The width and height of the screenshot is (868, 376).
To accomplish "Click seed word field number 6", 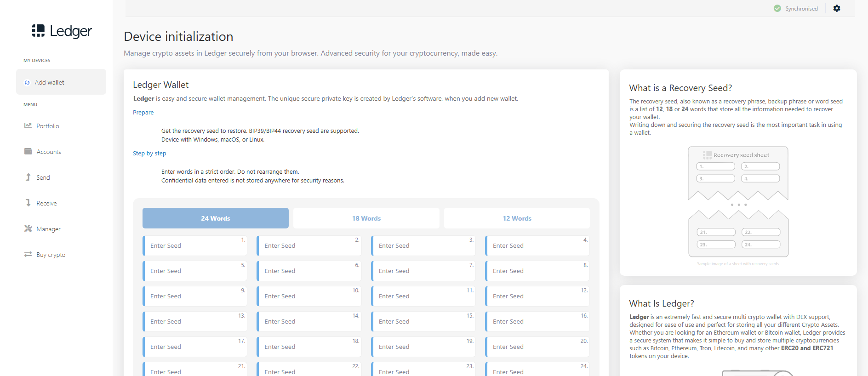I will 309,271.
